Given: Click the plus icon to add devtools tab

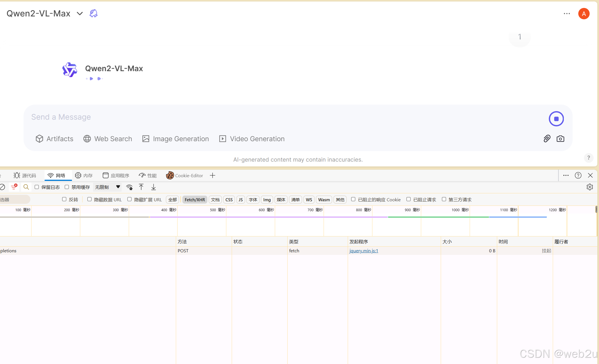Looking at the screenshot, I should [x=212, y=175].
